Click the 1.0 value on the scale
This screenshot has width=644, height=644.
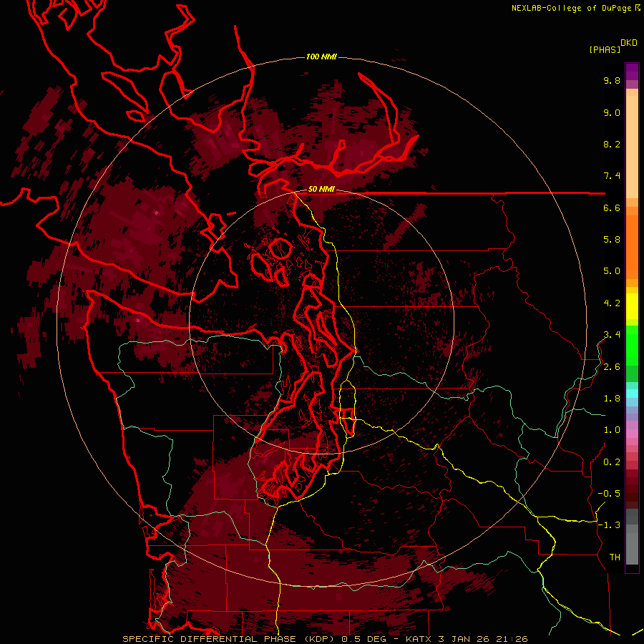tap(612, 430)
